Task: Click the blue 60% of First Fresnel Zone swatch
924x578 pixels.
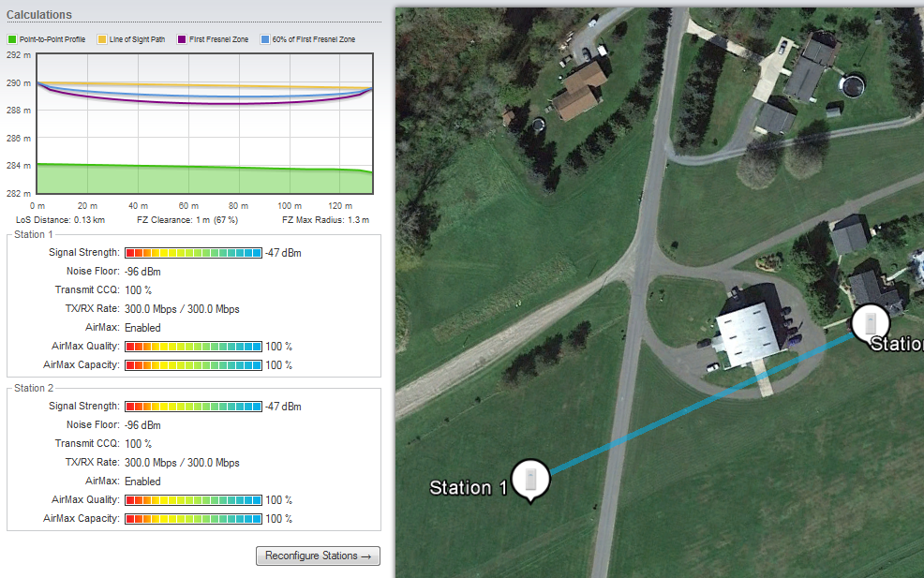Action: (264, 40)
